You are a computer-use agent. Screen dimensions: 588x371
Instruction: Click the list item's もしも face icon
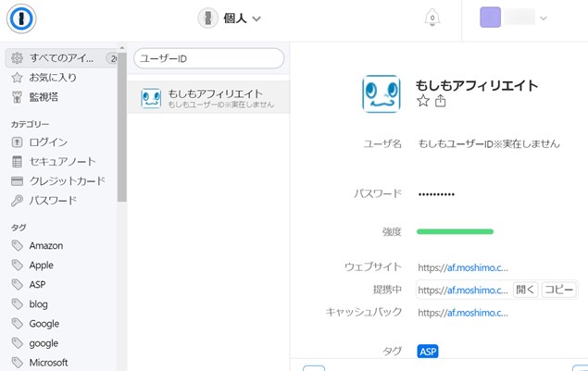[x=151, y=98]
